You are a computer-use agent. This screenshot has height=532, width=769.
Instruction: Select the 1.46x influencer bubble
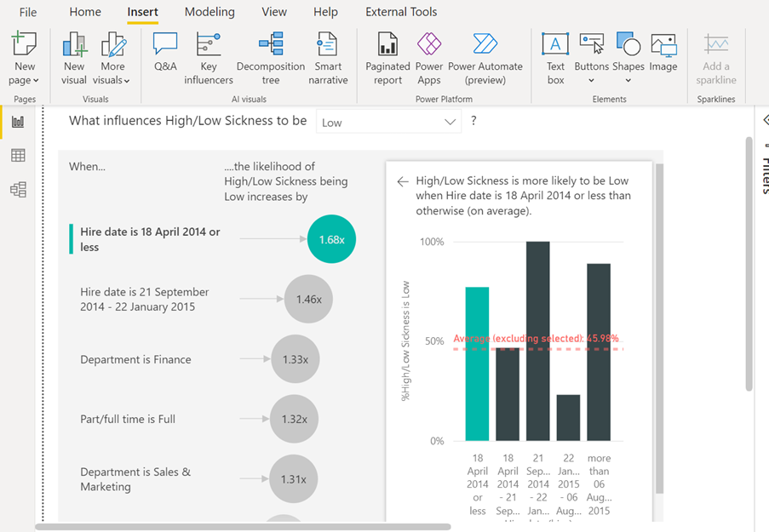(x=308, y=299)
